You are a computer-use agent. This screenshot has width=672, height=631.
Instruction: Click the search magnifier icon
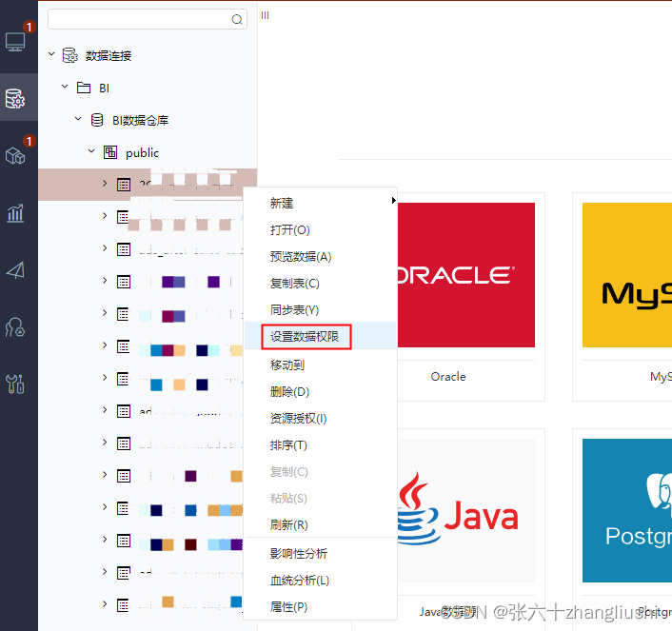(237, 19)
